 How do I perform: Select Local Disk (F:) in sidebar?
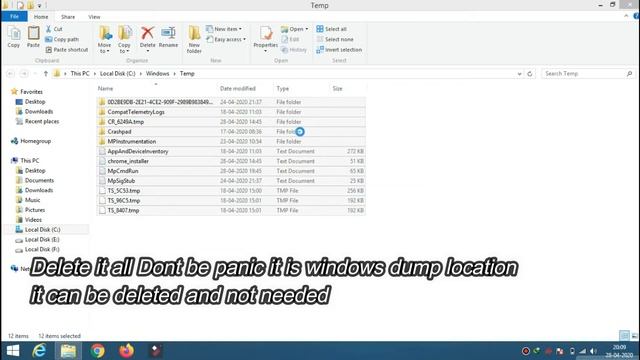42,249
